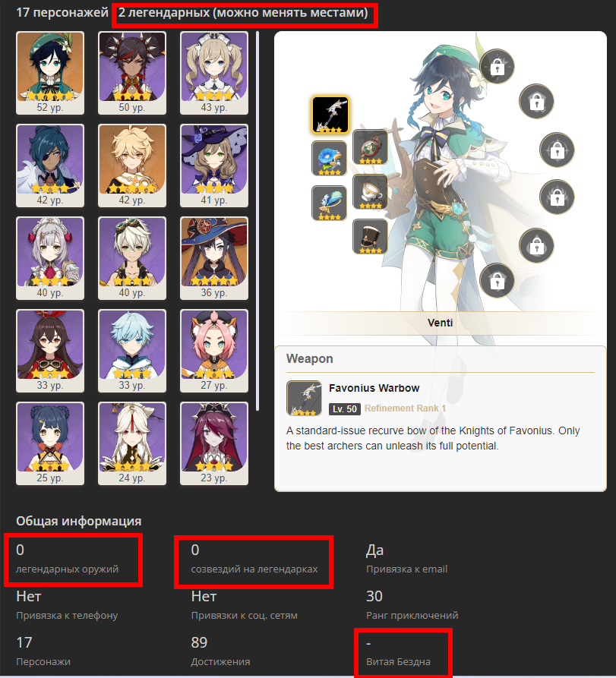Select the Favonius Warbow weapon slot icon
The height and width of the screenshot is (678, 616).
click(330, 115)
